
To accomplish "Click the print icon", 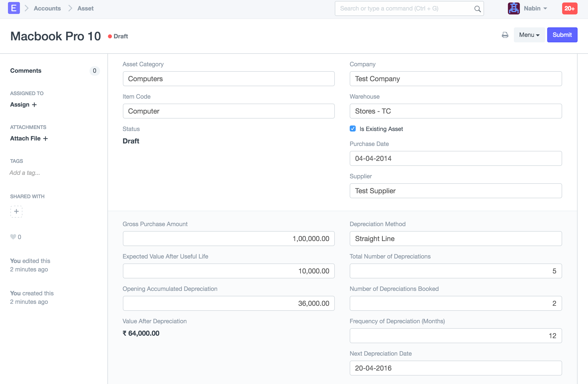I will (505, 35).
